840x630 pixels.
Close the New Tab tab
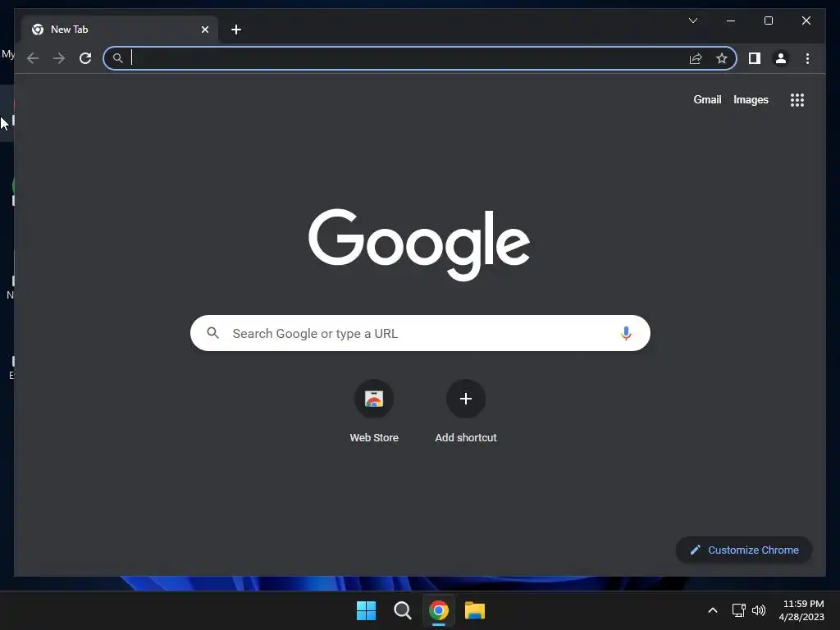point(204,30)
